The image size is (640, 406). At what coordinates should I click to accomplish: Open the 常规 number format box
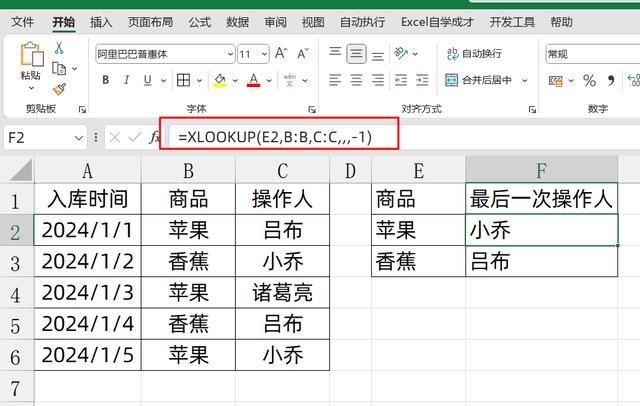(592, 54)
